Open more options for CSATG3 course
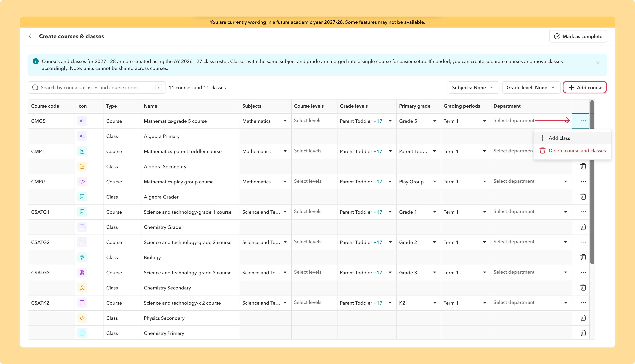This screenshot has width=635, height=364. click(583, 272)
